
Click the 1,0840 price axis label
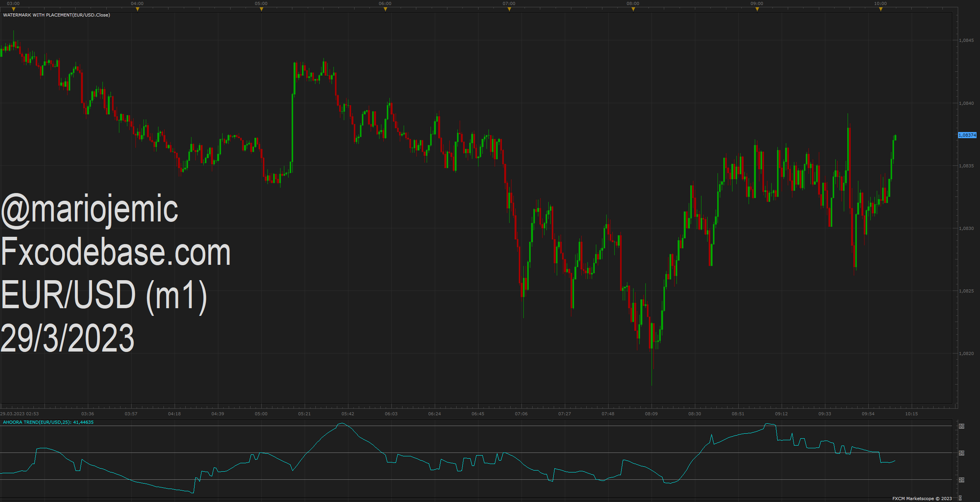(x=966, y=103)
